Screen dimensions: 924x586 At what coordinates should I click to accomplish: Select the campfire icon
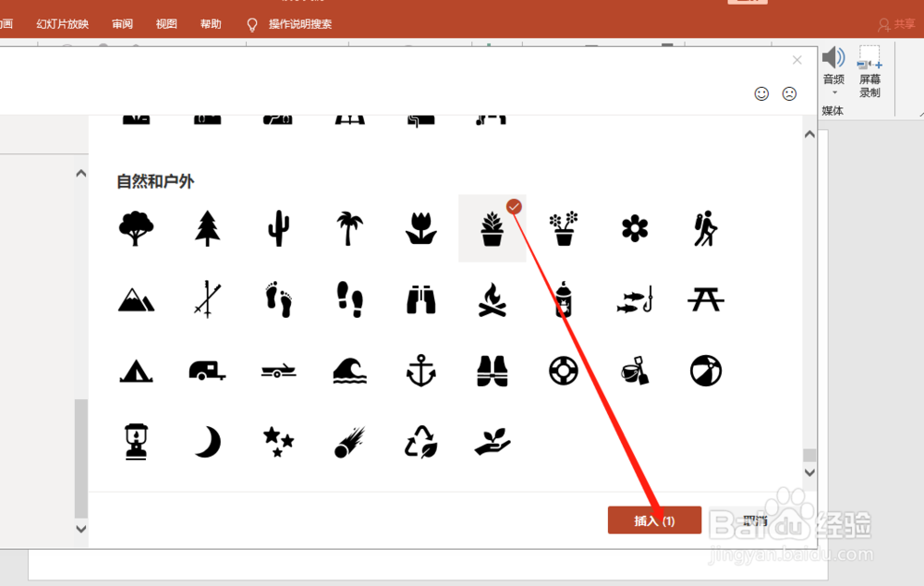[492, 299]
